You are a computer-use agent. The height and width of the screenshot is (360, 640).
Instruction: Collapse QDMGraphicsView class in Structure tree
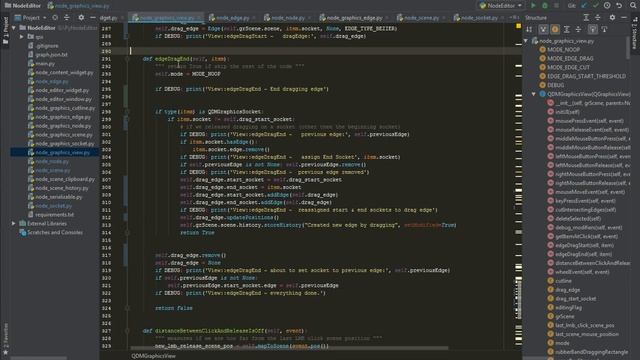point(534,94)
